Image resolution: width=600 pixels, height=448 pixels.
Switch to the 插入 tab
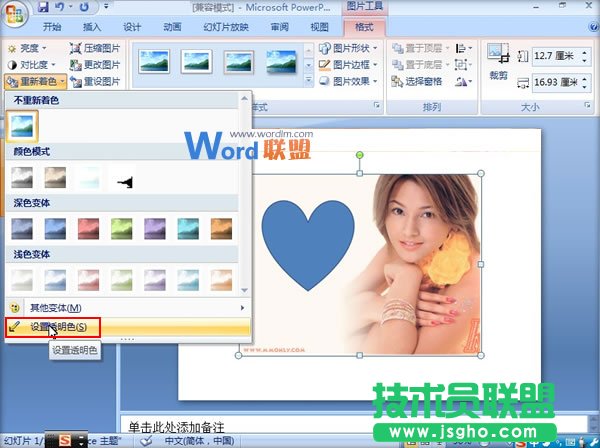[92, 27]
